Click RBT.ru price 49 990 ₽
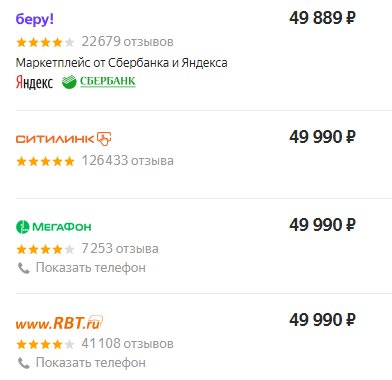392x380 pixels. (322, 320)
